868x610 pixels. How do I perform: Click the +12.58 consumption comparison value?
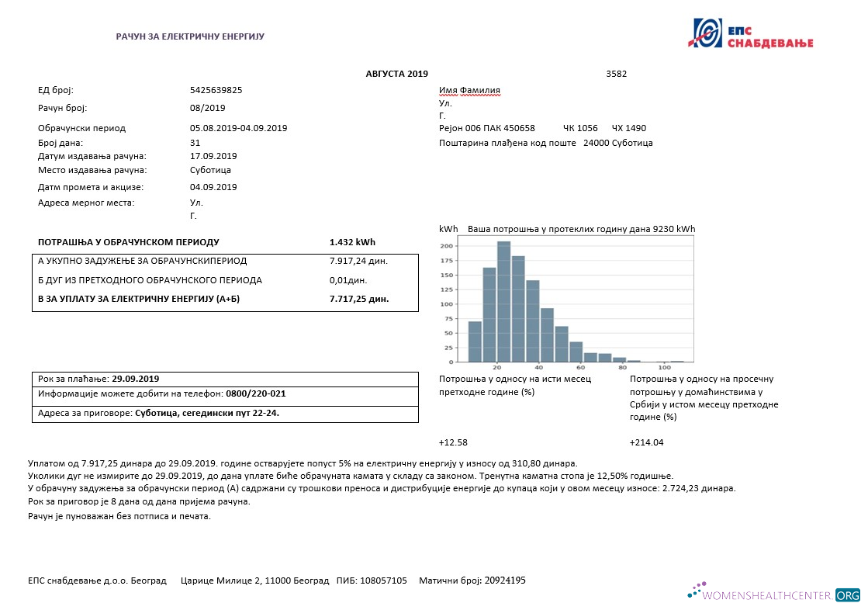point(453,442)
